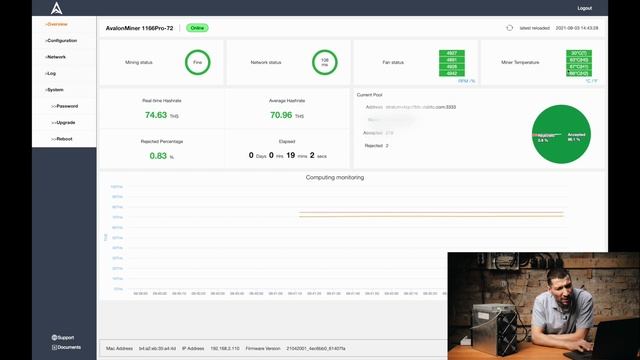Viewport: 640px width, 360px height.
Task: Click the IP Address 192.168.2.110 value
Action: click(225, 349)
